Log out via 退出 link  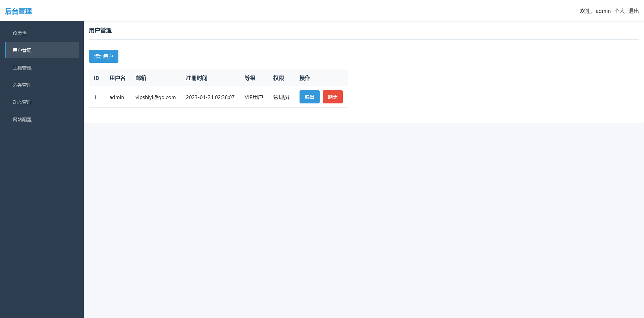[634, 11]
